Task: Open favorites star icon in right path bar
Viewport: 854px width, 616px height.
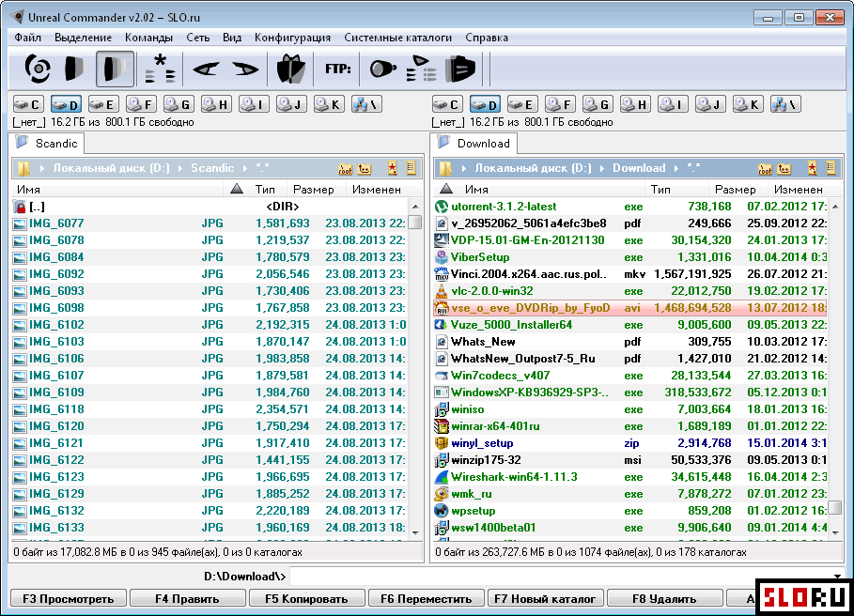Action: click(812, 169)
